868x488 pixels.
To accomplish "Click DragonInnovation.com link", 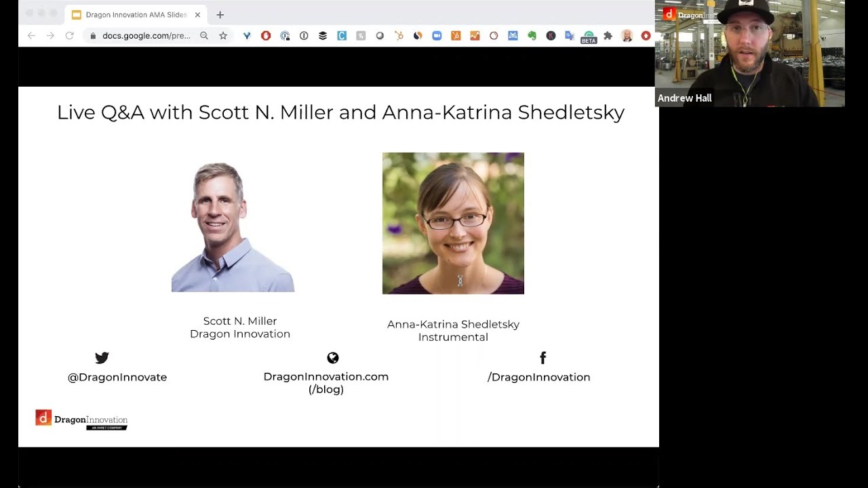I will (326, 377).
